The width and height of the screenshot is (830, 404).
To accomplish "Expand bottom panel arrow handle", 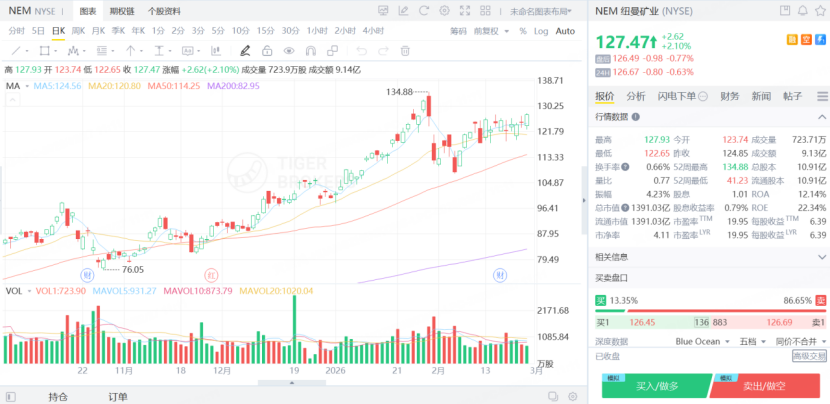I will [292, 383].
